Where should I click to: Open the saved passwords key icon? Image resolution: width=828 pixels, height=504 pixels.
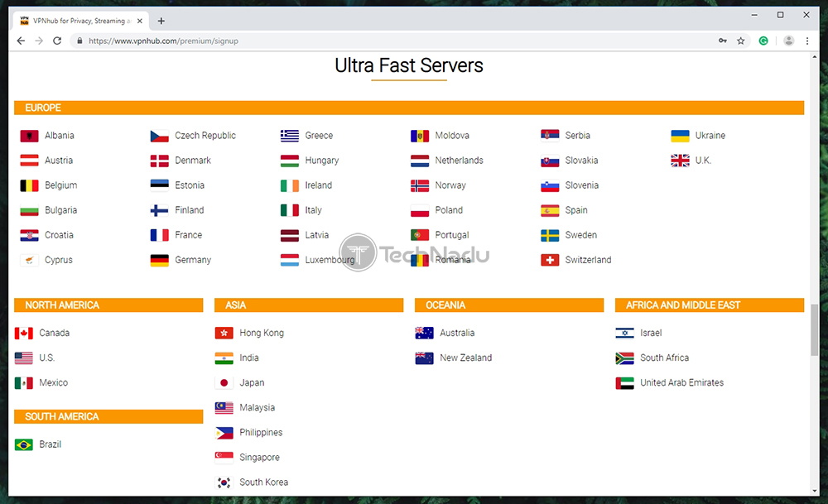(722, 41)
